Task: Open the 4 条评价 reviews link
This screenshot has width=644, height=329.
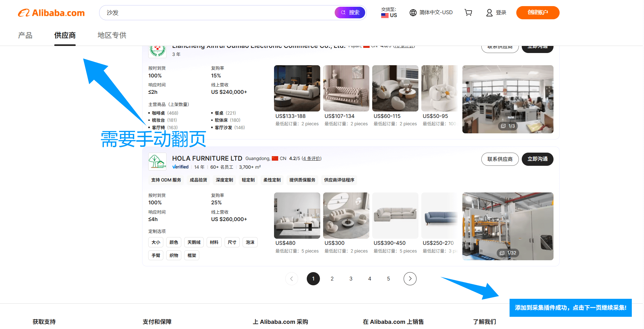Action: [x=312, y=158]
